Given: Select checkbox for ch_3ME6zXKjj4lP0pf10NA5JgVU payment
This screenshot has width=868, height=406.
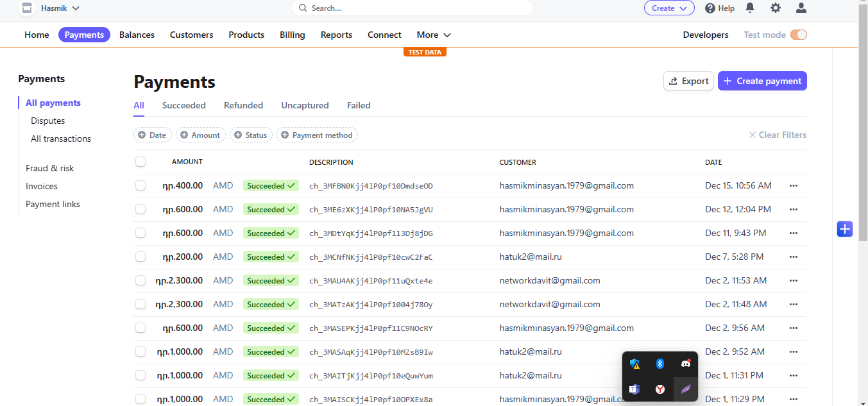Looking at the screenshot, I should tap(140, 209).
